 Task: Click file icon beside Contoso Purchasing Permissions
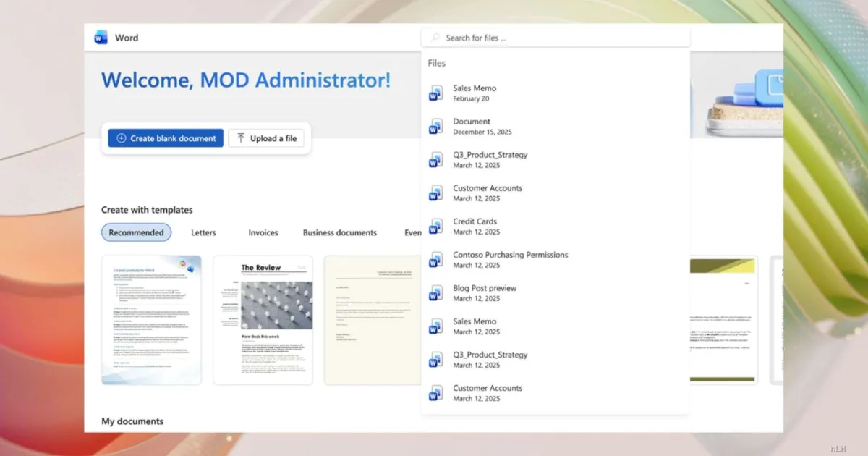point(435,260)
